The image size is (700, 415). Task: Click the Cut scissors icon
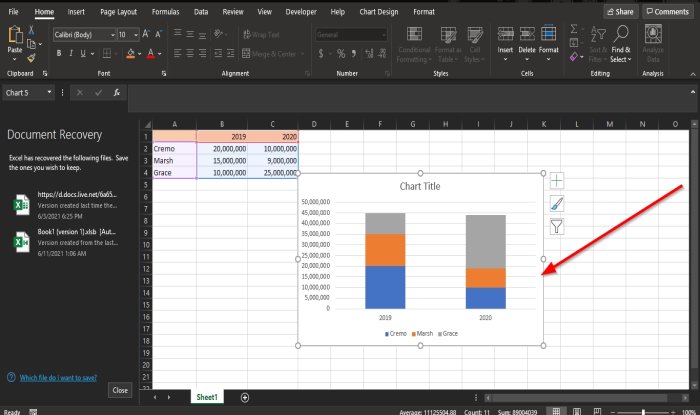31,30
